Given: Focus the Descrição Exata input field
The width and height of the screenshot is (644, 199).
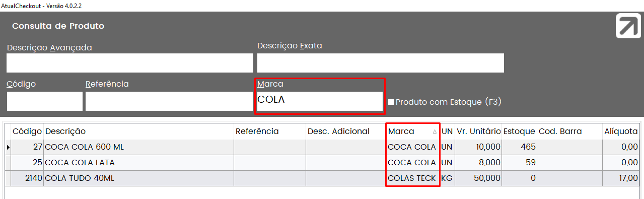Looking at the screenshot, I should pyautogui.click(x=381, y=63).
